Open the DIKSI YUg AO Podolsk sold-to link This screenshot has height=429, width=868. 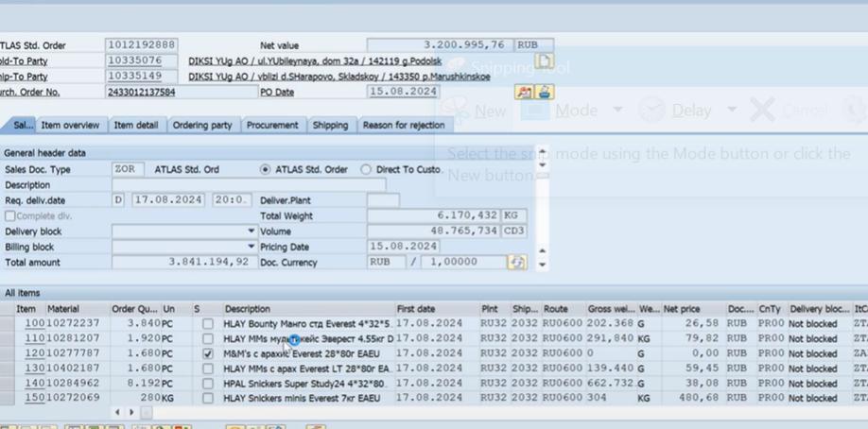pyautogui.click(x=315, y=61)
